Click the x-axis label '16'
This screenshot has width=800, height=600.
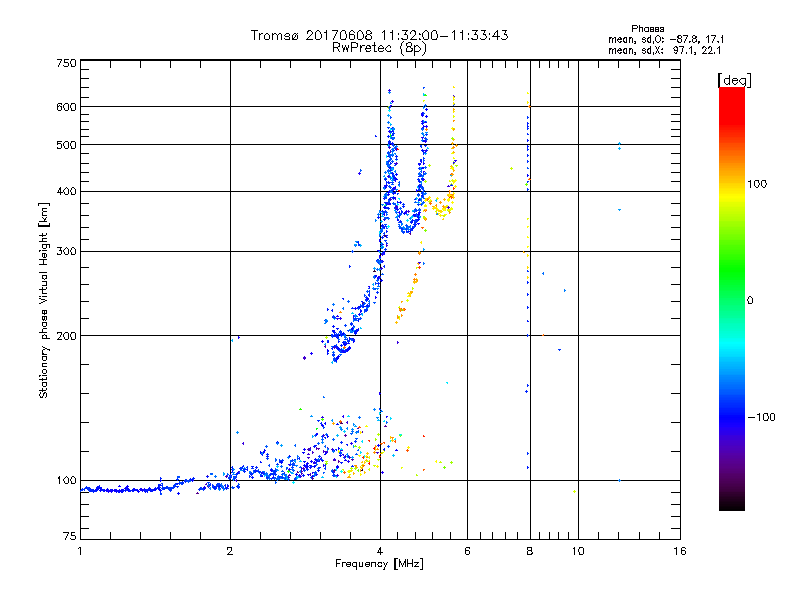680,551
